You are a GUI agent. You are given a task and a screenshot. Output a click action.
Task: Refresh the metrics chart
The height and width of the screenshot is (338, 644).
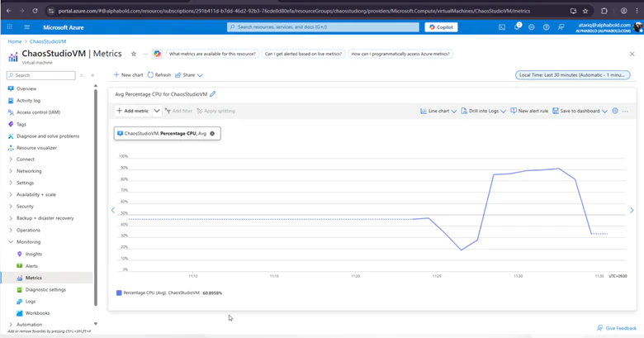tap(159, 75)
